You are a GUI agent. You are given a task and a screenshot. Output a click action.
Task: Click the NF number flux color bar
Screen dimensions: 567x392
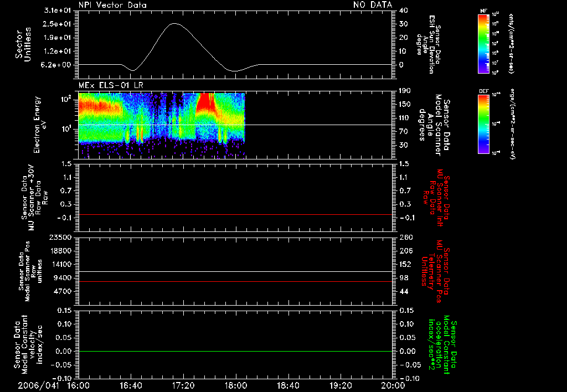tap(483, 44)
